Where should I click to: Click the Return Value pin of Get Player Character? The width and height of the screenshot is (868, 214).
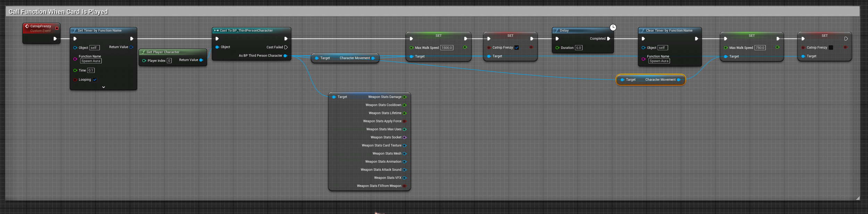(x=201, y=60)
